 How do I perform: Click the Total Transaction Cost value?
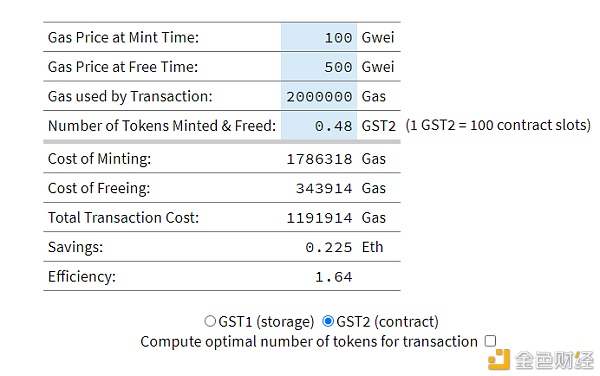point(319,218)
